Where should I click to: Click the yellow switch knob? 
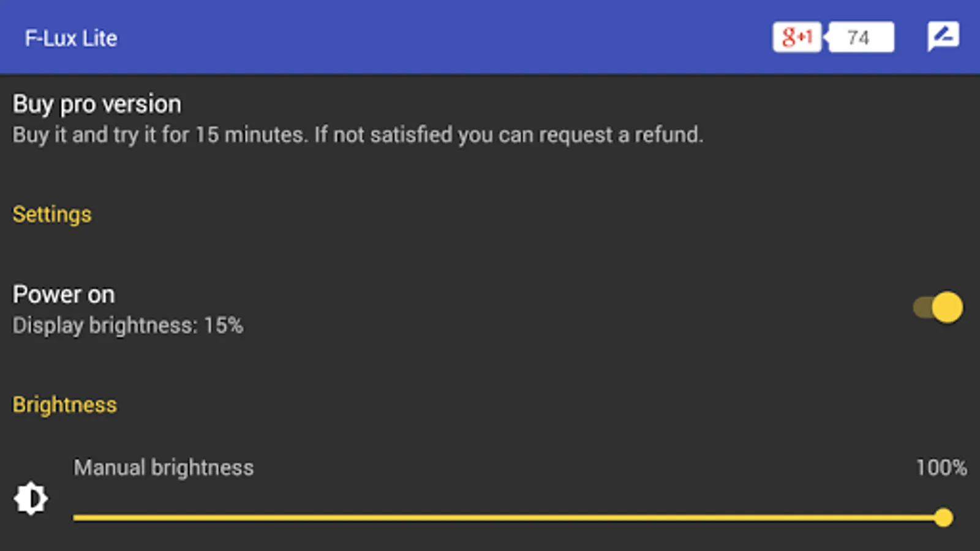point(948,307)
